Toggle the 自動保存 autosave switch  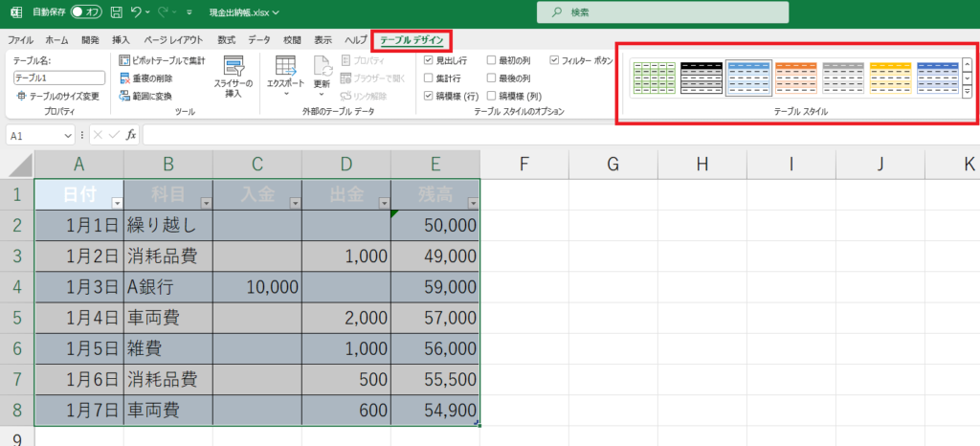88,12
